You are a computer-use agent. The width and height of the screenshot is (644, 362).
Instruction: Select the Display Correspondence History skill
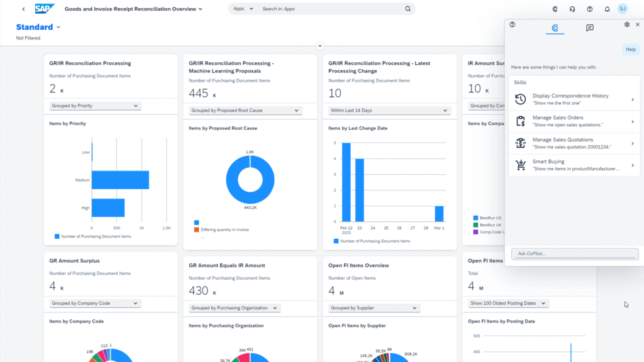point(574,99)
